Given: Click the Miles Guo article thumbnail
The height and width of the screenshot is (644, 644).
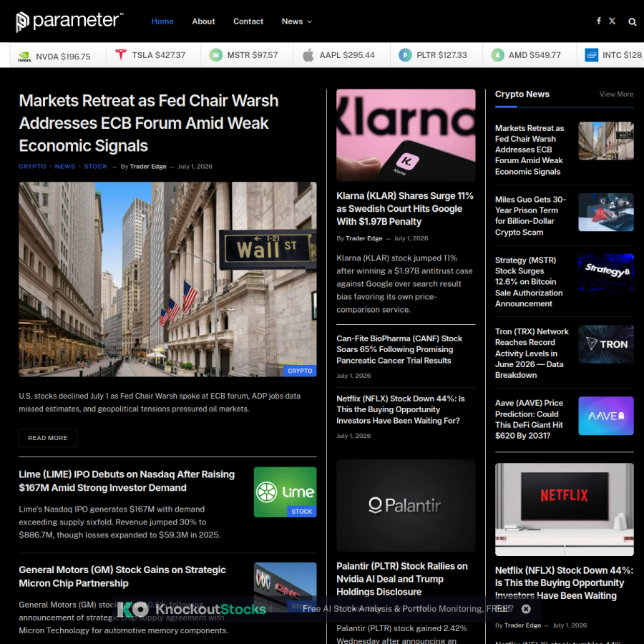Looking at the screenshot, I should tap(606, 212).
